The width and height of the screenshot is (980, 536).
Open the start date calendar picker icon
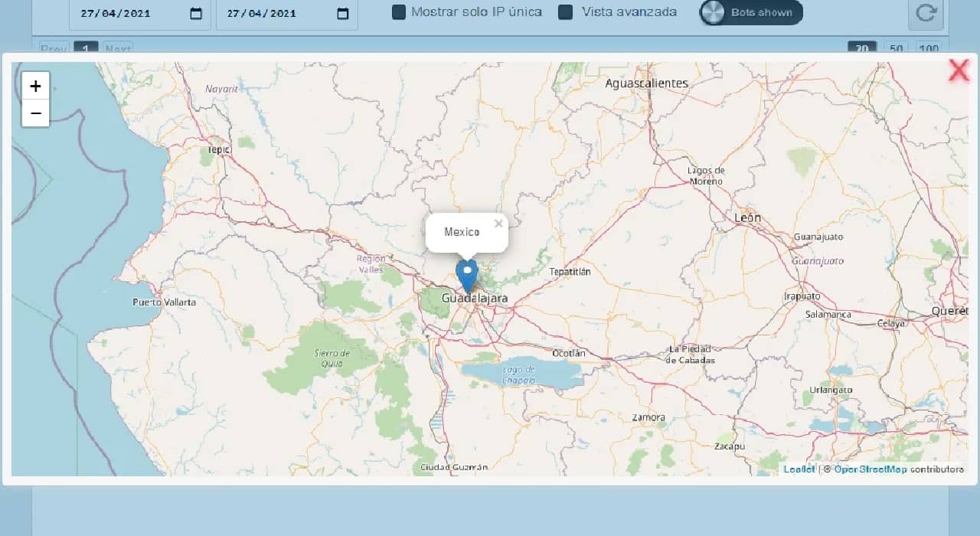pos(196,14)
